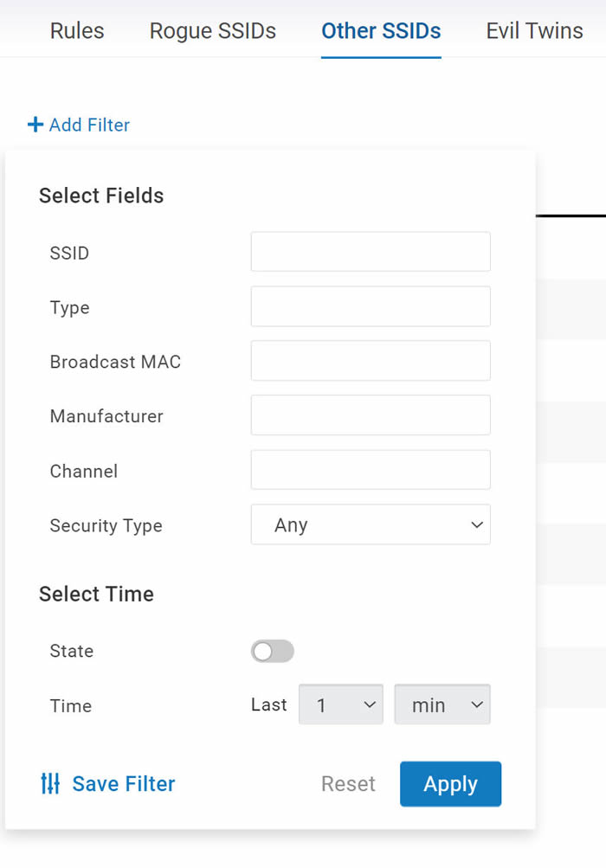Click the Save Filter sliders icon
Viewport: 606px width, 868px height.
(x=50, y=783)
